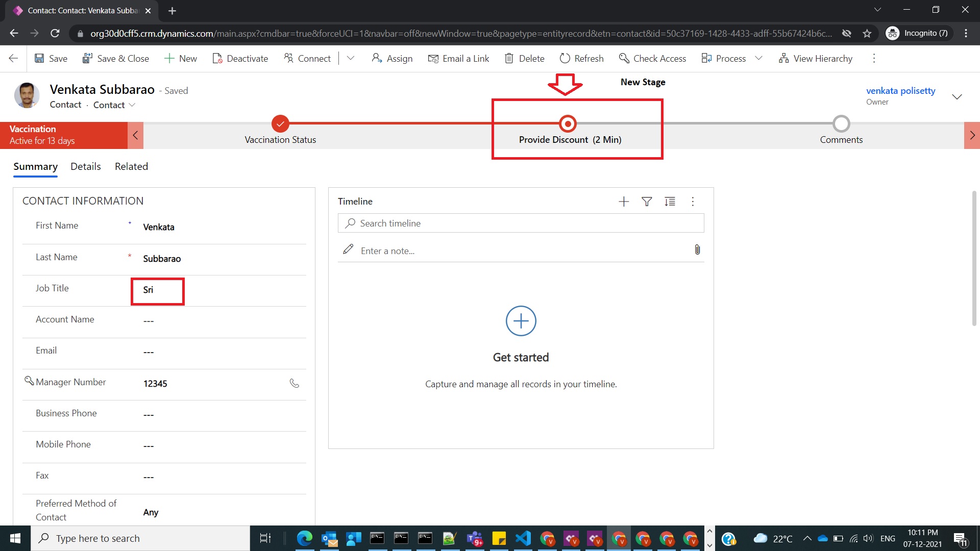Switch to the Details tab
The width and height of the screenshot is (980, 551).
[x=85, y=166]
